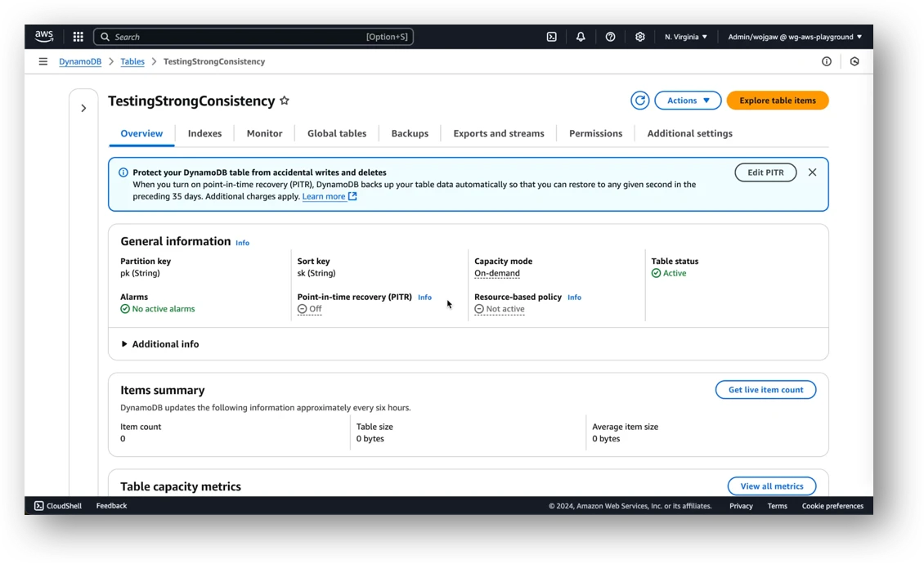Open Feedback in the footer

(111, 506)
